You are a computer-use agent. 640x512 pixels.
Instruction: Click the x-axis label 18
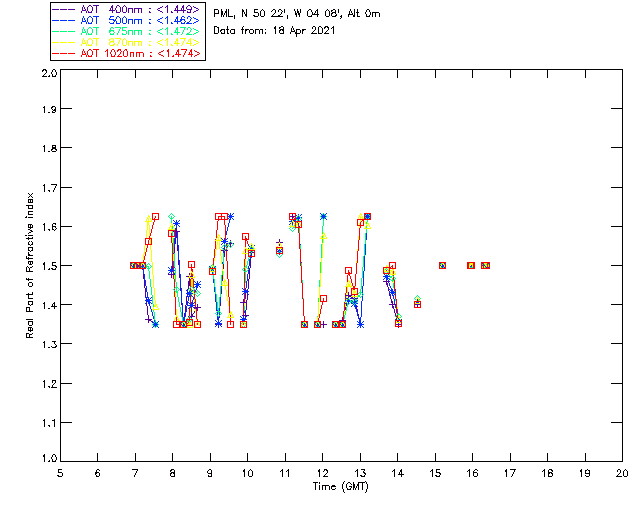point(547,473)
